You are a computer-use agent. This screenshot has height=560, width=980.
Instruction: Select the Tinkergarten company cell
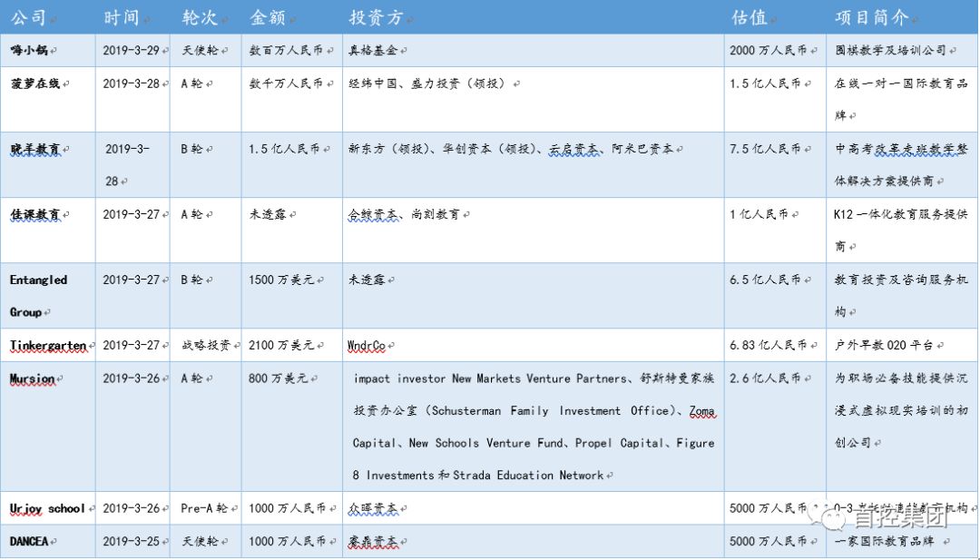pos(48,345)
